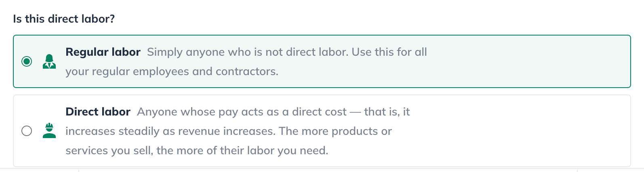Click empty space inside Regular labor card
Image resolution: width=644 pixels, height=172 pixels.
[525, 61]
